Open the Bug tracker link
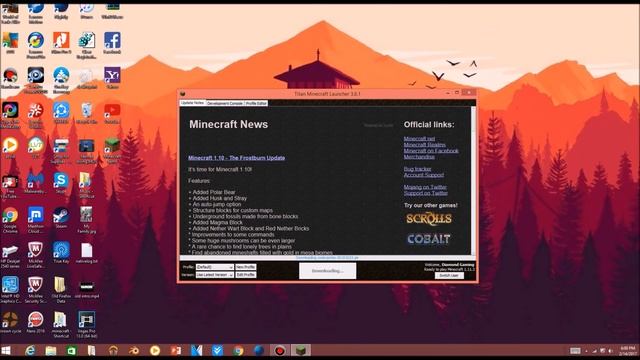Image resolution: width=640 pixels, height=360 pixels. 418,169
